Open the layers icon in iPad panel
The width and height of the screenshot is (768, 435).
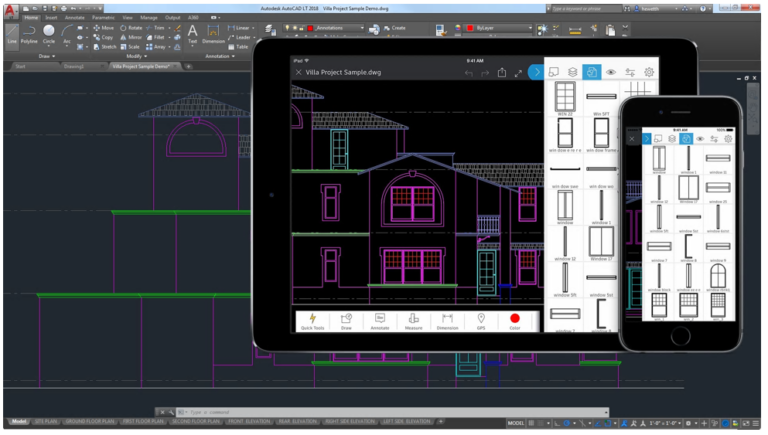point(572,72)
